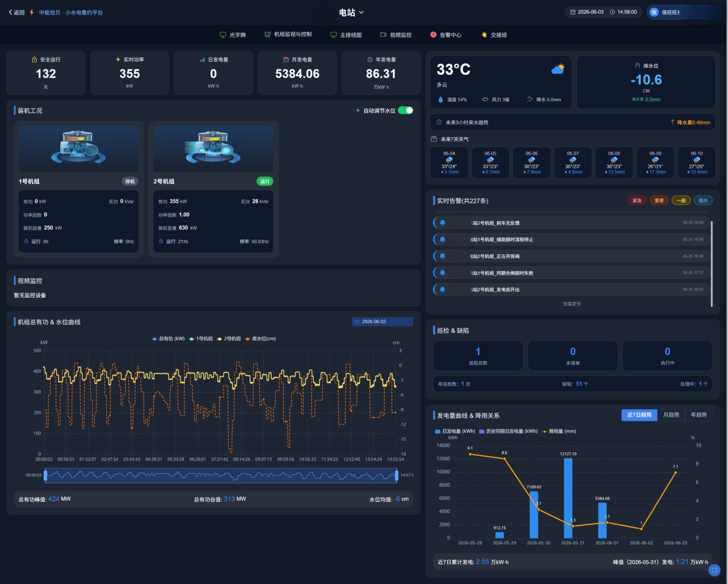
Task: Click the floating fullscreen button icon
Action: 714,570
